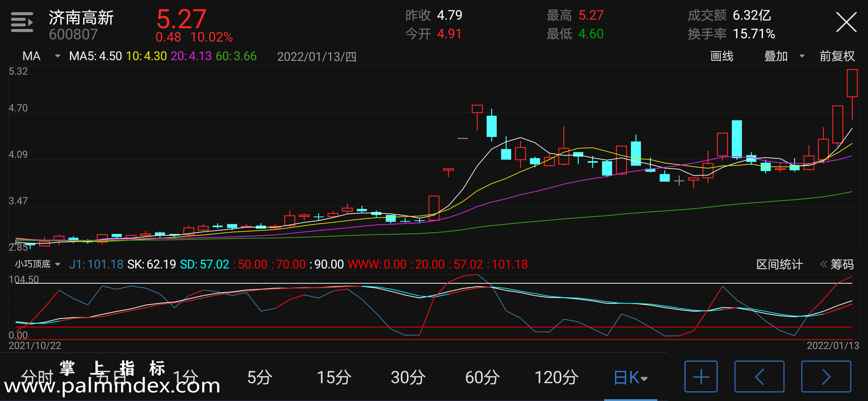Tap the magenta 20: 4.13 MA label
Image resolution: width=868 pixels, height=401 pixels.
[191, 56]
